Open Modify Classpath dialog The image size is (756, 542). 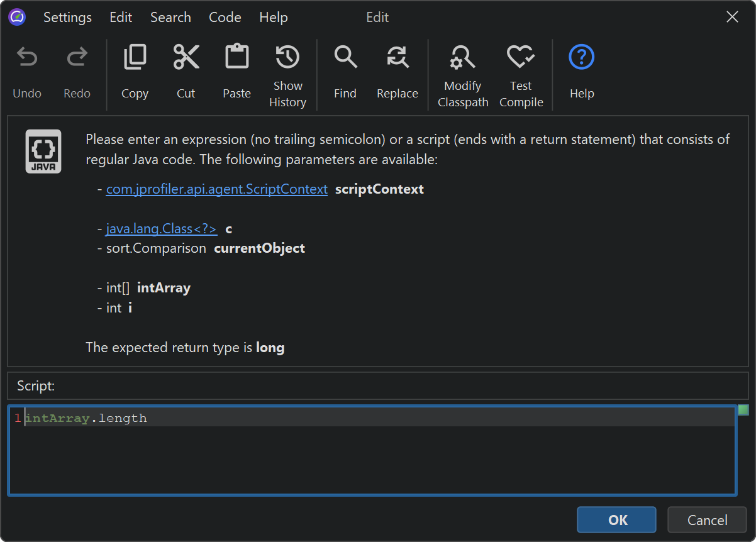[463, 58]
